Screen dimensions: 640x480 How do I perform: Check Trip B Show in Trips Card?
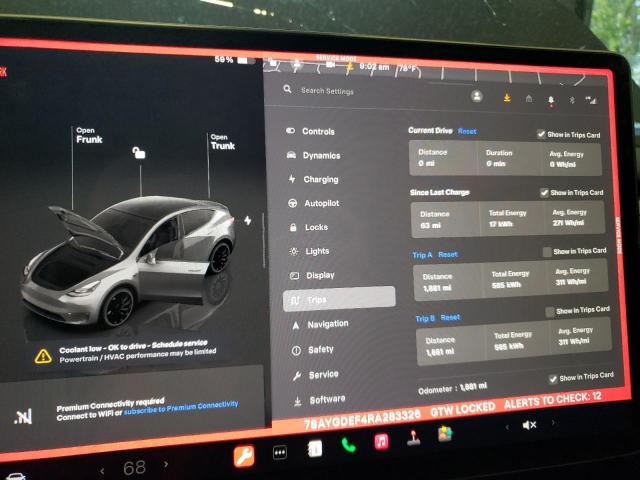click(x=550, y=312)
